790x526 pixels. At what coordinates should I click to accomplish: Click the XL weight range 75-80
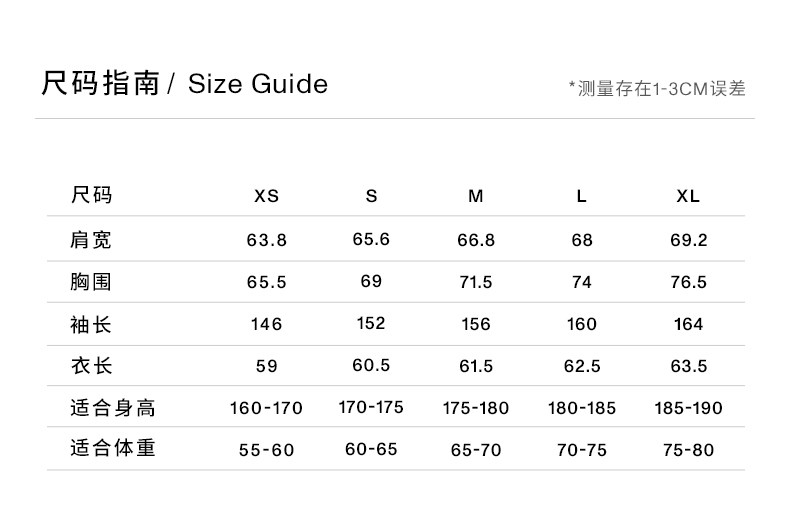pyautogui.click(x=688, y=450)
